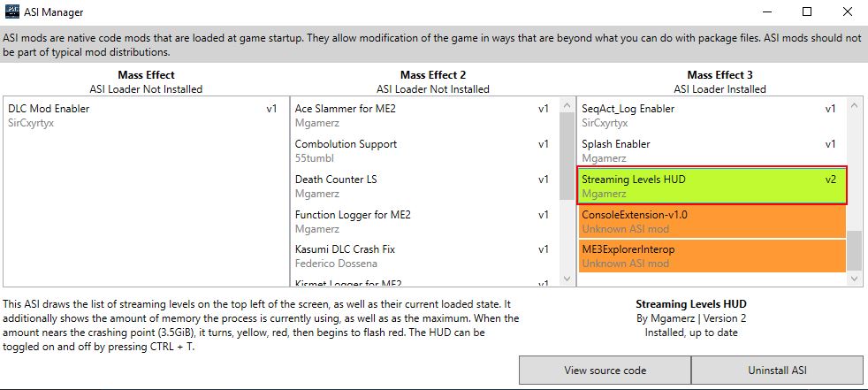Screen dimensions: 868x390
Task: Select the highlighted Streaming Levels HUD mod
Action: click(x=712, y=186)
